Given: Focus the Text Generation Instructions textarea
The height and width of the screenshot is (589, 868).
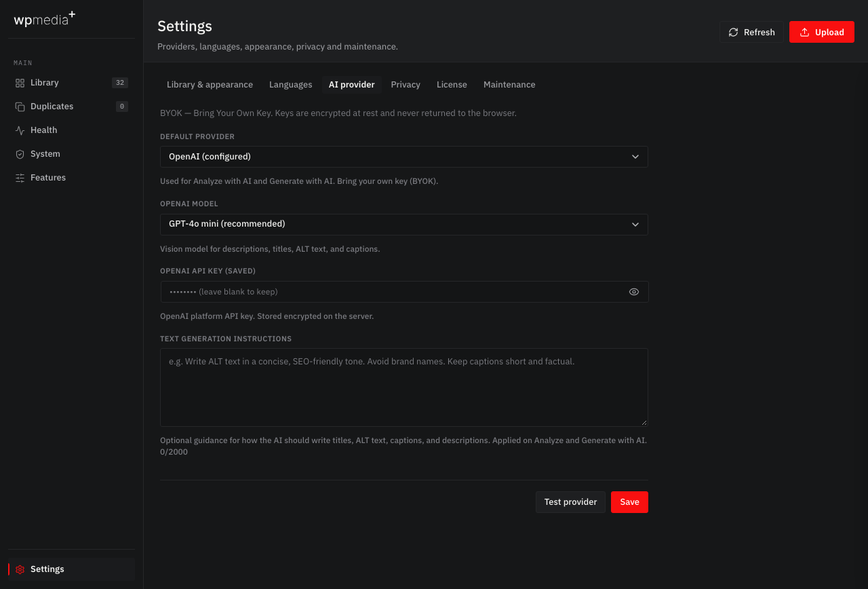Looking at the screenshot, I should 404,387.
